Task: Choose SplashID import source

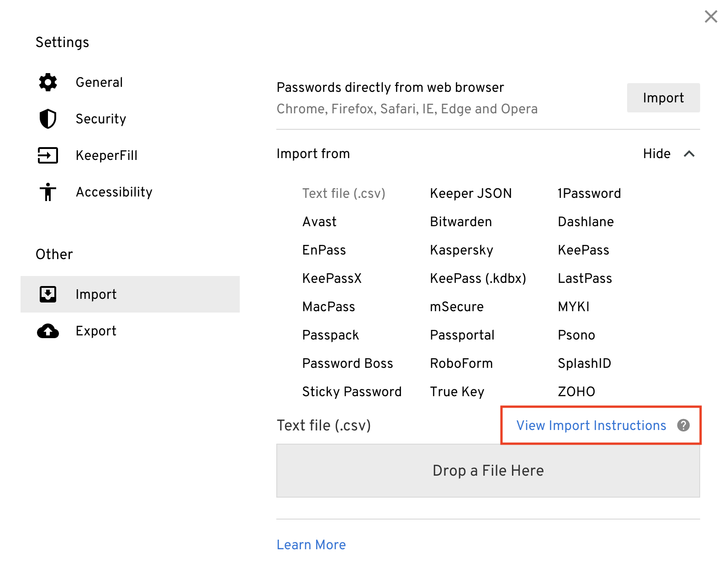Action: click(585, 363)
